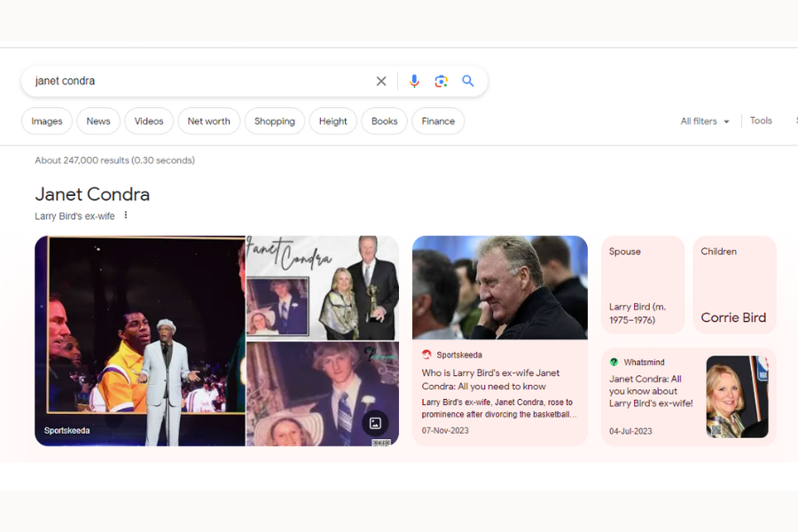Expand the All filters dropdown
This screenshot has width=798, height=532.
705,121
